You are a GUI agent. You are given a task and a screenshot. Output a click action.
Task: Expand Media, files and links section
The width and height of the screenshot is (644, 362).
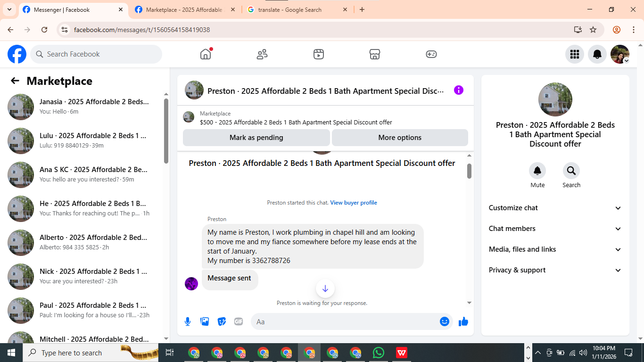(x=555, y=249)
